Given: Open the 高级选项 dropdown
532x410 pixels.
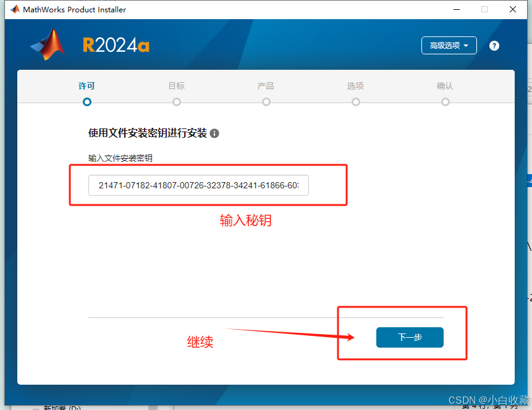Looking at the screenshot, I should [449, 46].
